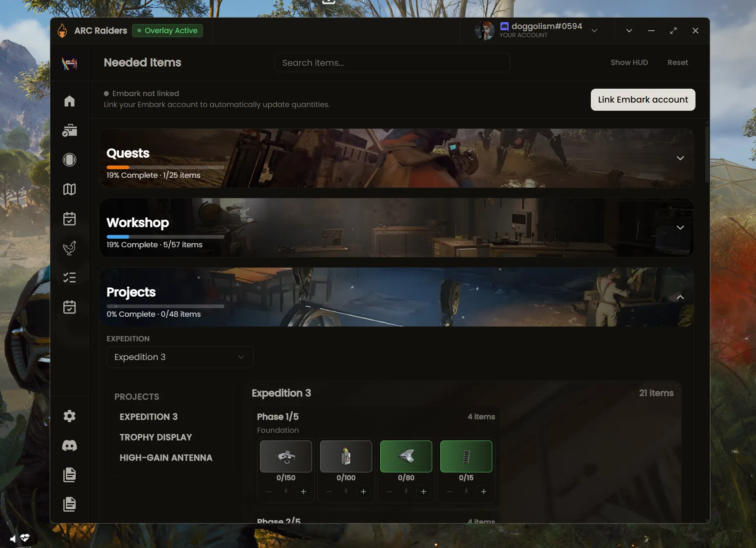Open the Home page from sidebar
Image resolution: width=756 pixels, height=548 pixels.
point(70,101)
